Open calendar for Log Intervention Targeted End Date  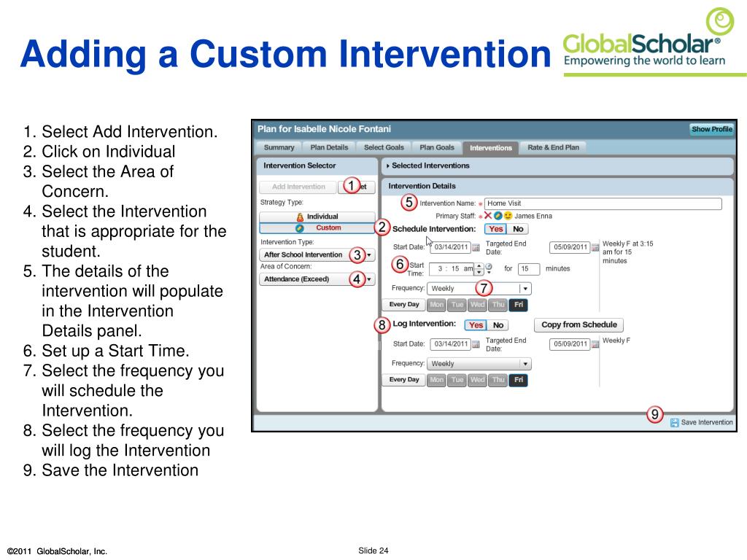pyautogui.click(x=595, y=344)
